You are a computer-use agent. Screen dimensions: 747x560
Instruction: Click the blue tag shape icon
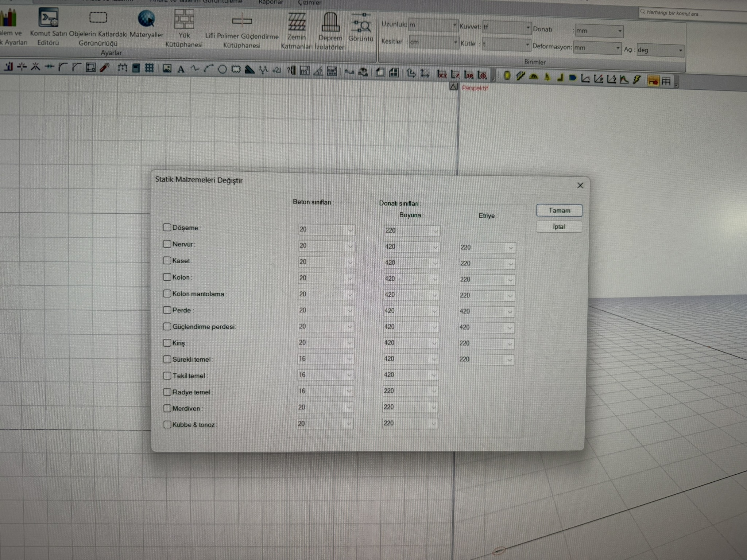pos(572,78)
